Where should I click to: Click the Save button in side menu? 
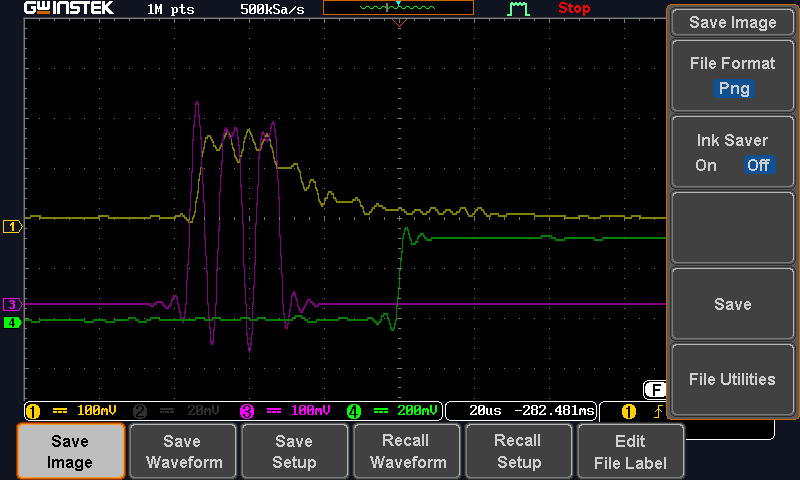pos(733,304)
